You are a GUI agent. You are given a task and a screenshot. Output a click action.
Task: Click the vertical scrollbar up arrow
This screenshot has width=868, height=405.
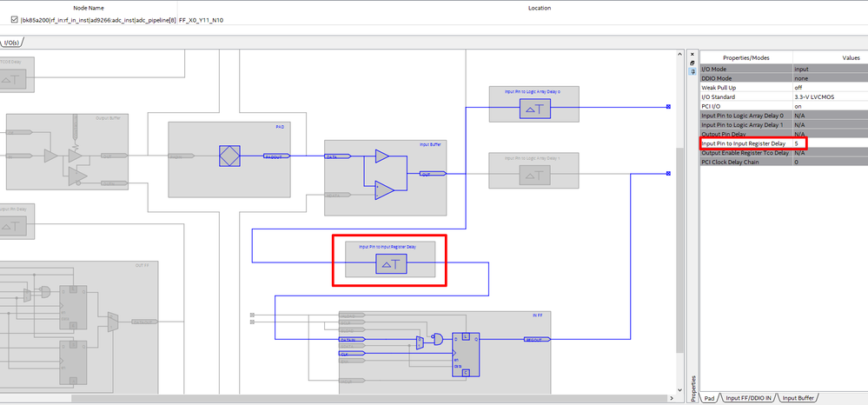pos(680,54)
